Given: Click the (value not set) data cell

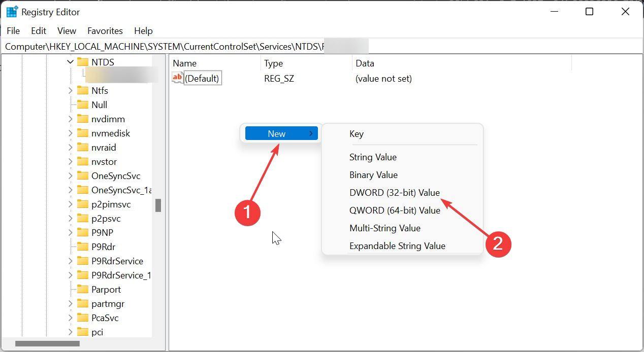Looking at the screenshot, I should point(383,79).
